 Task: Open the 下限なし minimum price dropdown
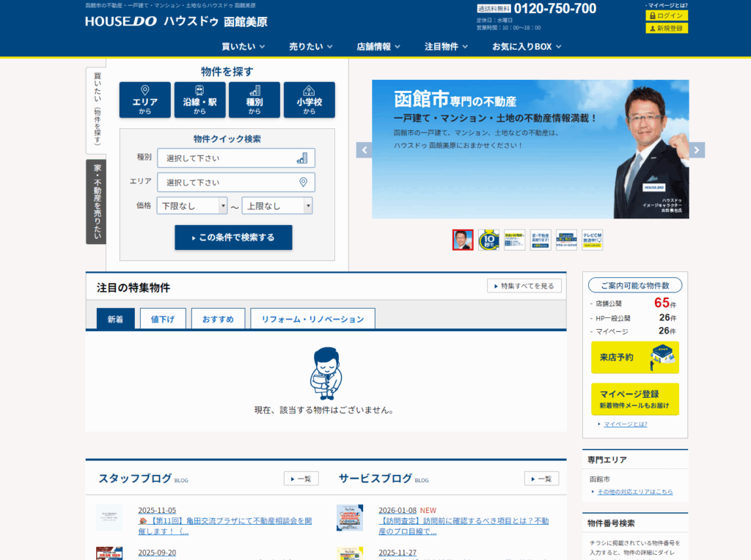point(192,206)
